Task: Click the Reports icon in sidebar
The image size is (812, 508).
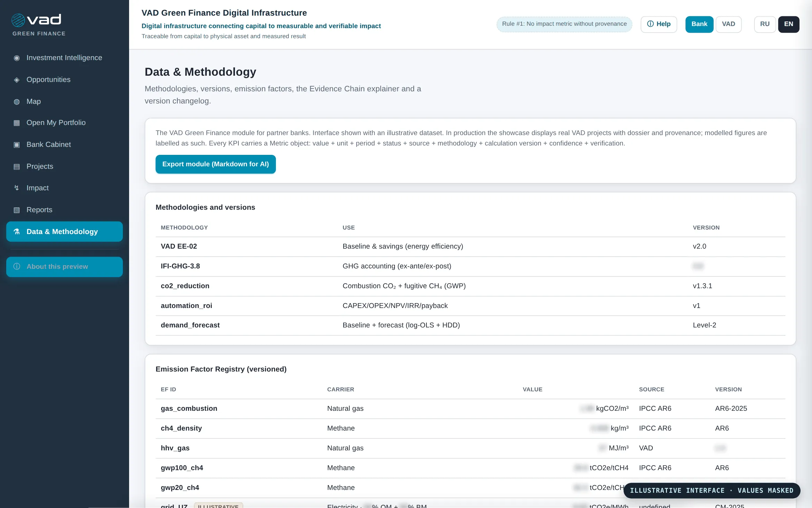Action: 17,210
